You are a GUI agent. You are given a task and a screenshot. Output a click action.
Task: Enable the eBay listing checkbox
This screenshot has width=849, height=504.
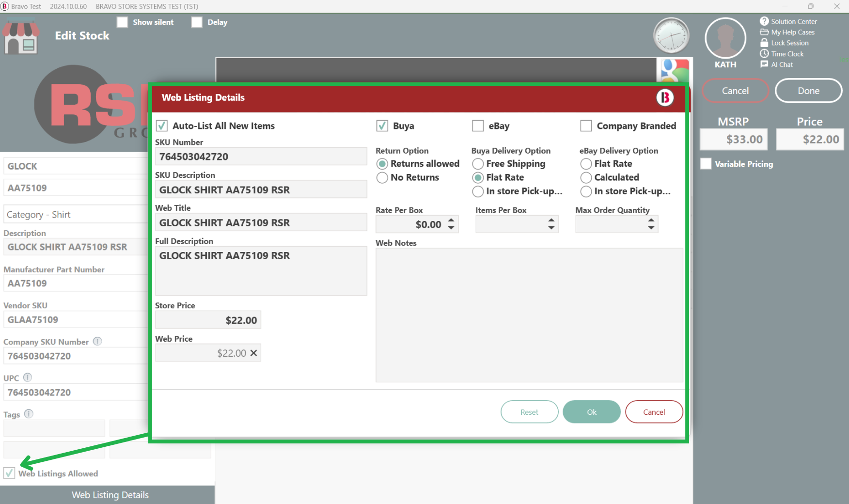click(x=478, y=126)
